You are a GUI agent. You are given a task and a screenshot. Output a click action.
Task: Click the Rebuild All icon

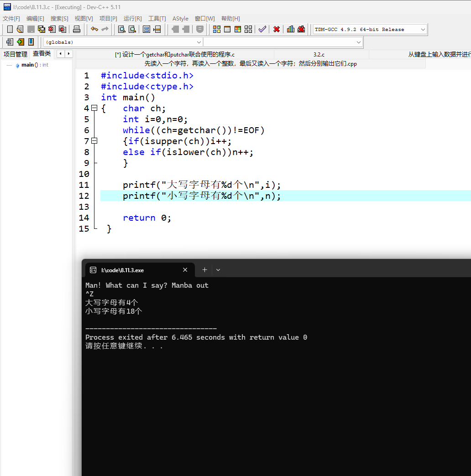click(x=248, y=29)
